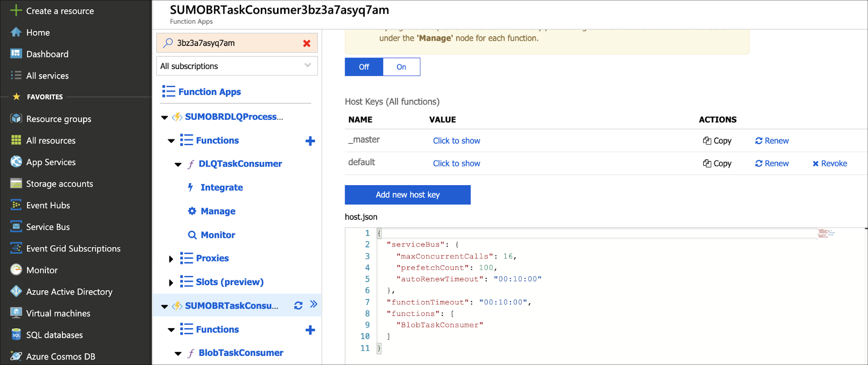Open All services in left menu

[x=47, y=76]
